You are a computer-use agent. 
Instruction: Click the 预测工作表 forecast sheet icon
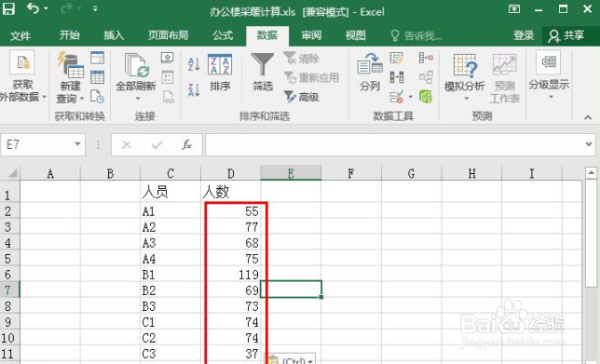(x=504, y=77)
